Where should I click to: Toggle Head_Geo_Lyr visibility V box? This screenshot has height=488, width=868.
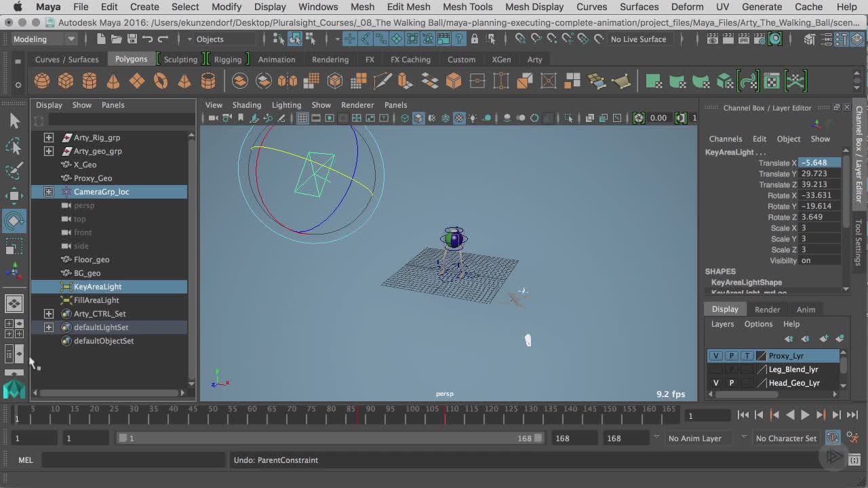(715, 383)
